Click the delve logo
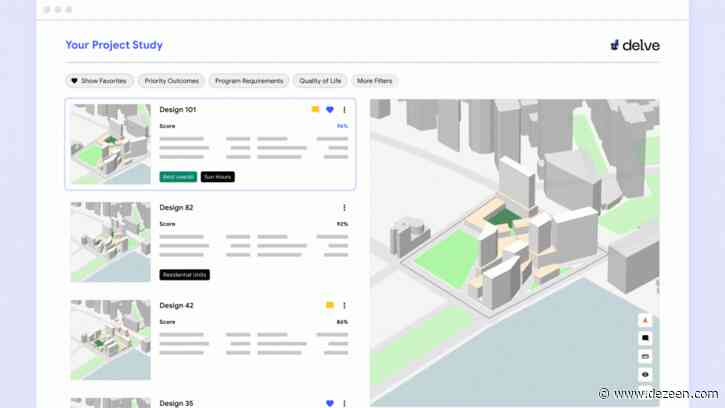725x408 pixels. pos(635,45)
